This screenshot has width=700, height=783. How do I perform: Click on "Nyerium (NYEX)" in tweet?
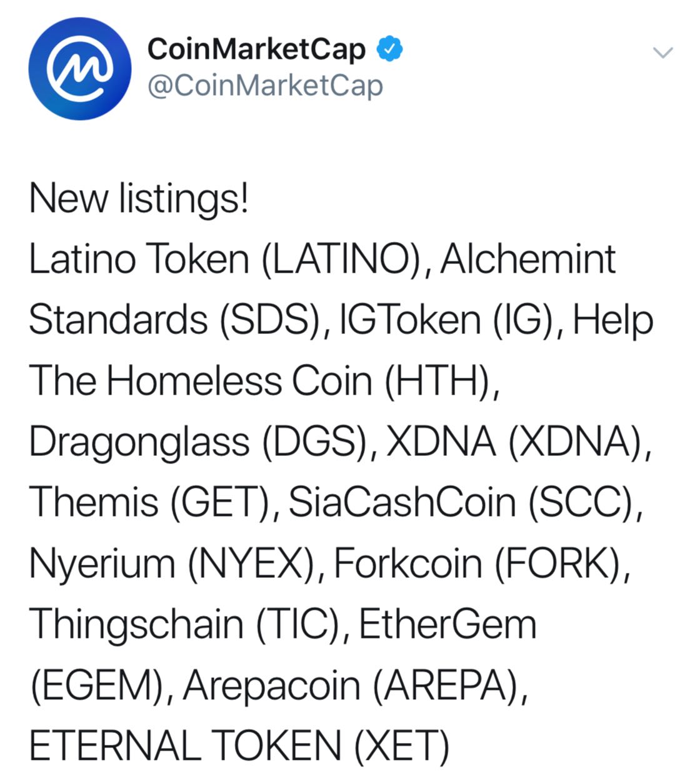171,563
